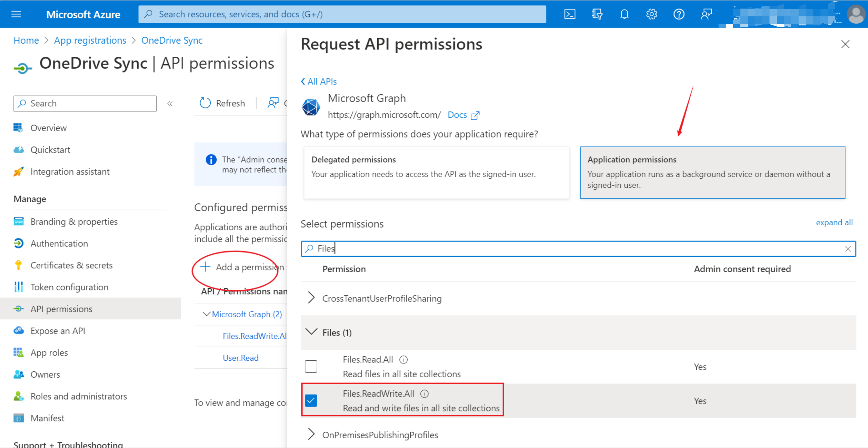868x448 pixels.
Task: Select Application permissions card
Action: (712, 173)
